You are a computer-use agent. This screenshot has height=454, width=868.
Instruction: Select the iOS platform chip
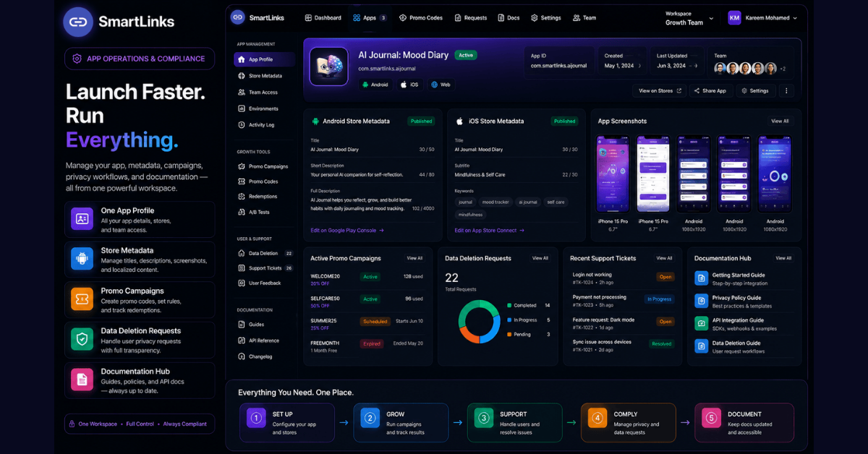point(410,85)
